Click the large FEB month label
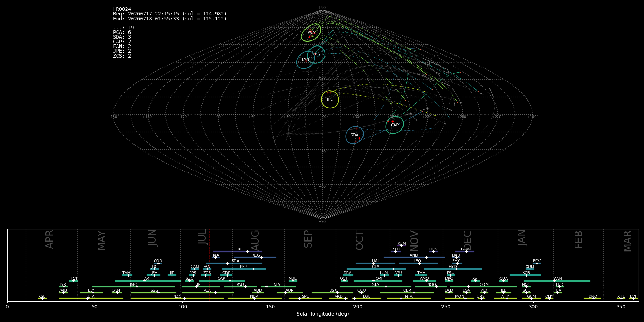This screenshot has width=644, height=322. tap(579, 239)
